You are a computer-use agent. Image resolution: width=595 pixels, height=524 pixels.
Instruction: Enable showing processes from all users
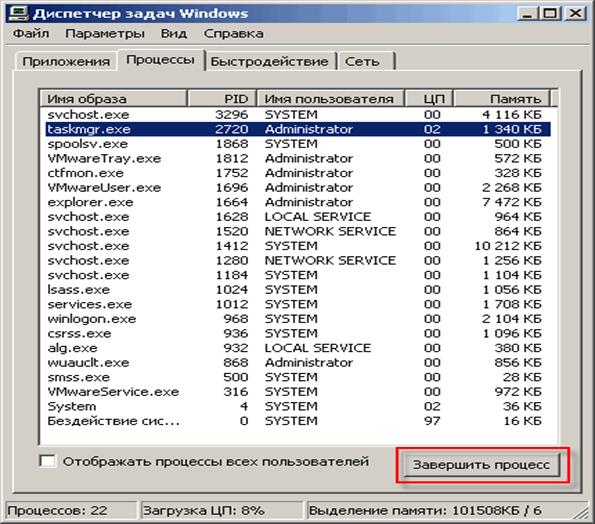point(47,461)
